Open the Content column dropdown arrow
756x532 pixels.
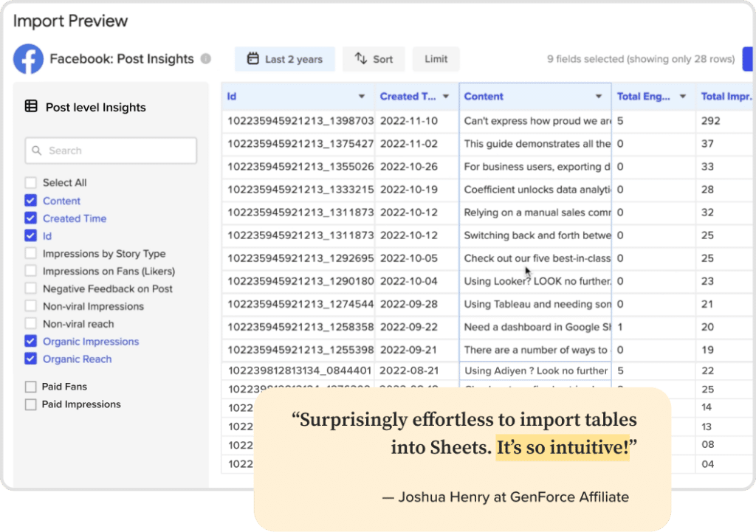pos(598,97)
